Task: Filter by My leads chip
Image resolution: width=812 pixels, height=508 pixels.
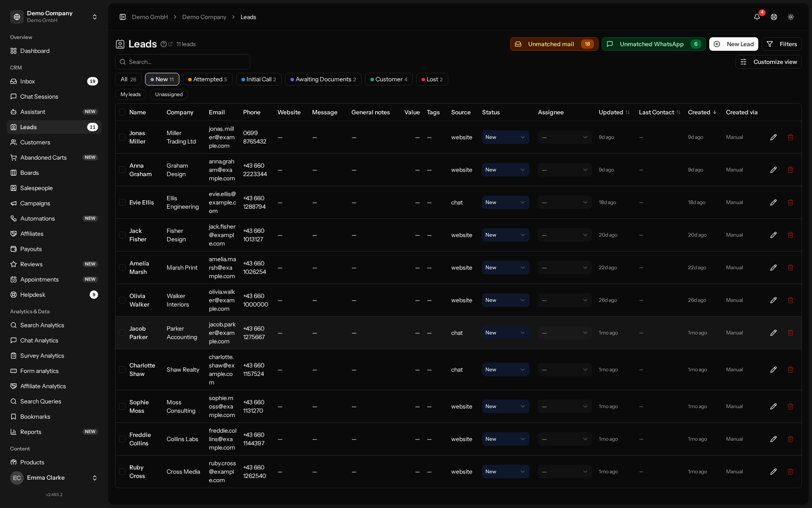Action: [130, 94]
